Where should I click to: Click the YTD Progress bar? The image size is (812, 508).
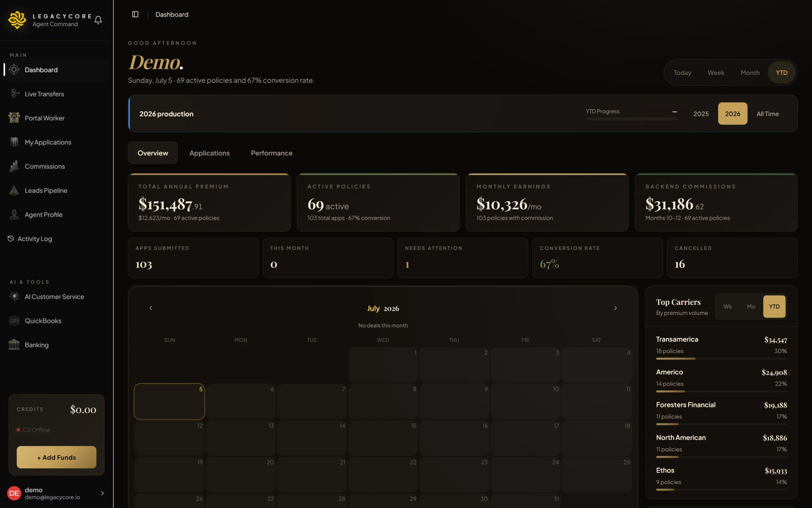(631, 119)
